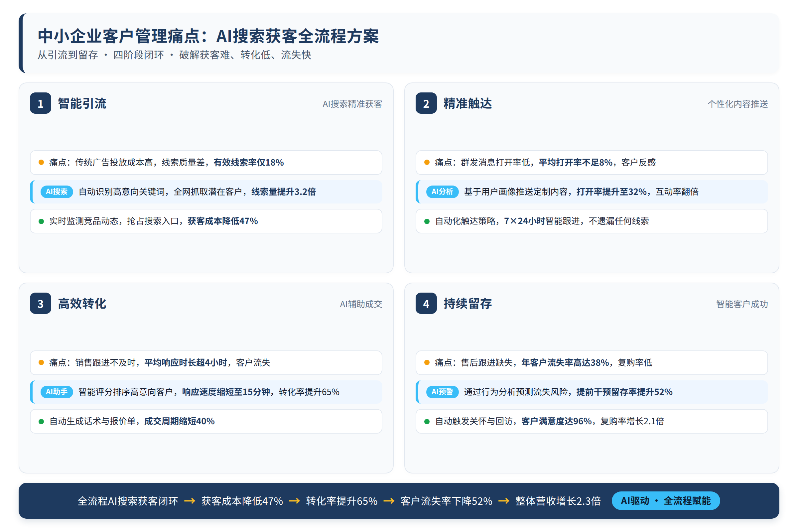Image resolution: width=798 pixels, height=532 pixels.
Task: Select the AI预警 tag pill
Action: [x=443, y=392]
